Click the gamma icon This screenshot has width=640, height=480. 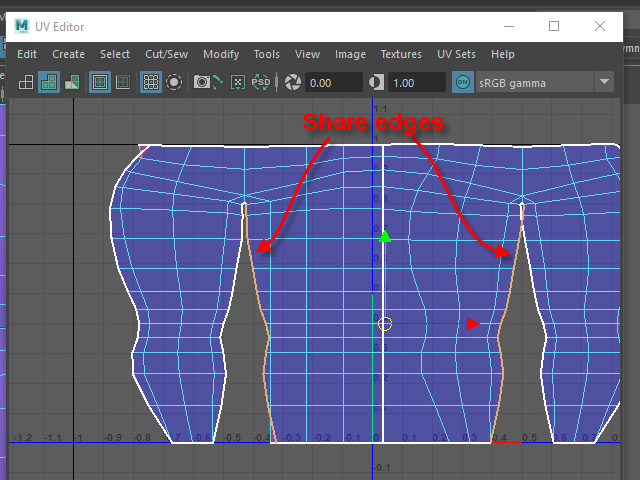point(377,83)
